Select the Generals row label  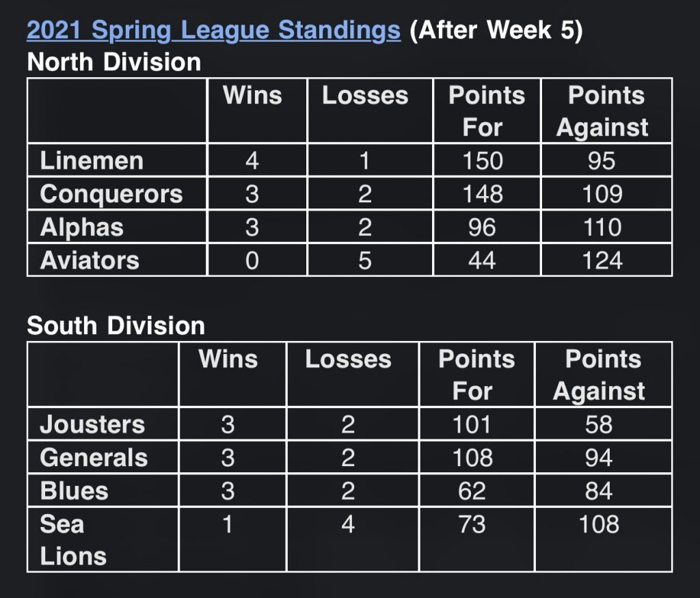click(94, 457)
